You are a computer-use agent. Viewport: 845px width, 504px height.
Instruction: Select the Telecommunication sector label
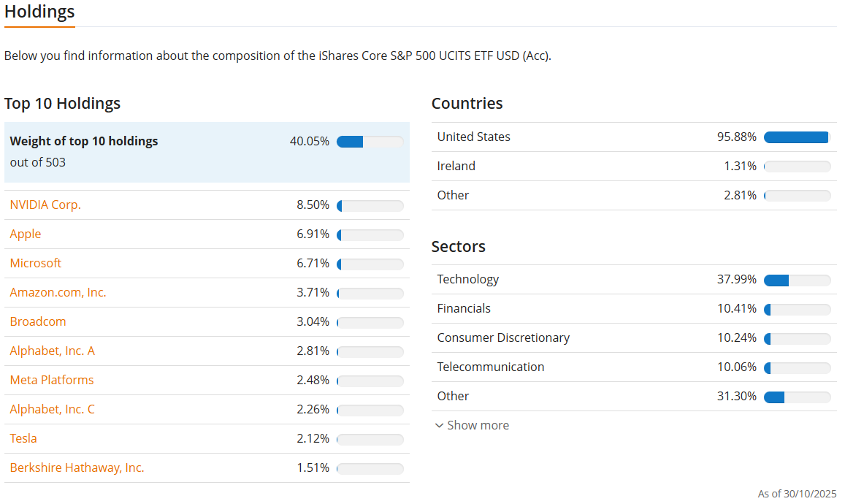pos(490,367)
